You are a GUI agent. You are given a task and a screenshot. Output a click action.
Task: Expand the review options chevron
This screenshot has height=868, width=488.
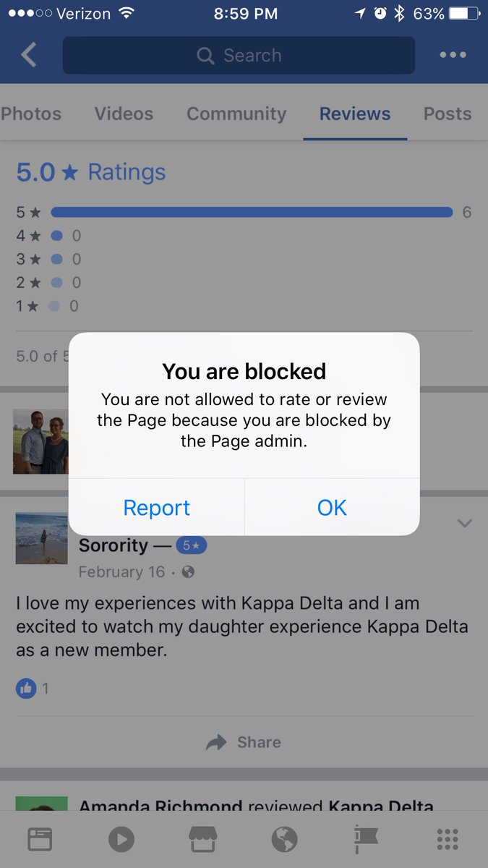(x=464, y=523)
